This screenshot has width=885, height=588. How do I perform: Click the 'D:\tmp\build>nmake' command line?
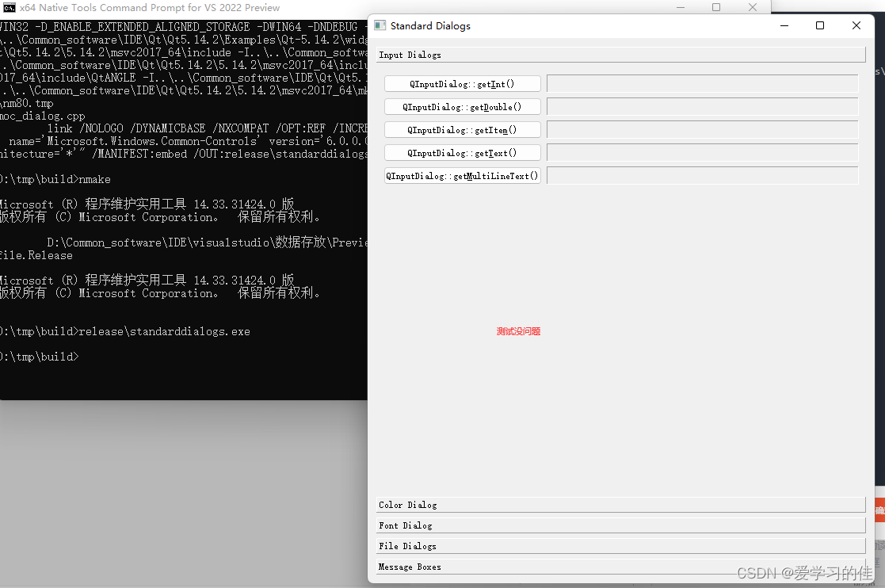pyautogui.click(x=55, y=179)
